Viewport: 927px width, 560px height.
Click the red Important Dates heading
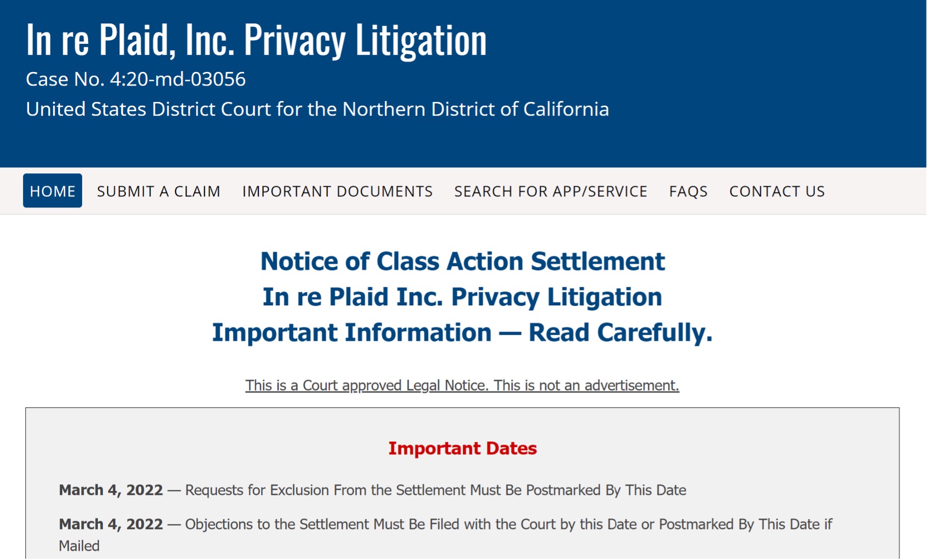tap(462, 449)
